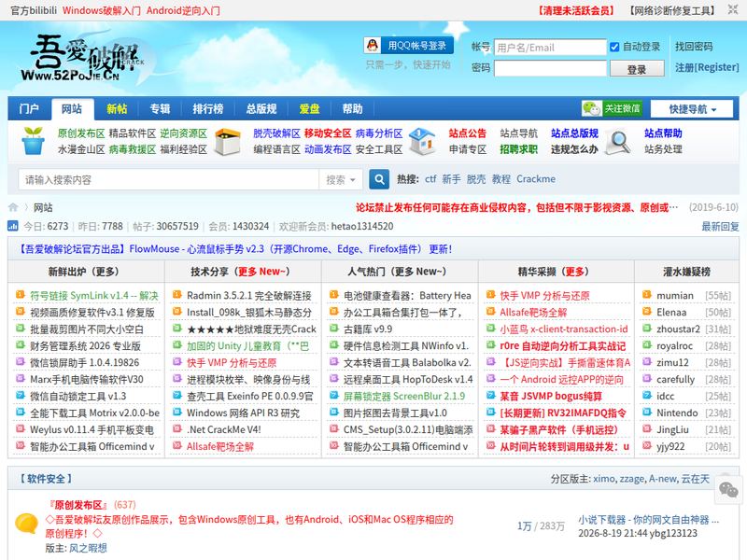Viewport: 747px width, 560px height.
Task: Click the blue search magnifier button
Action: (379, 179)
